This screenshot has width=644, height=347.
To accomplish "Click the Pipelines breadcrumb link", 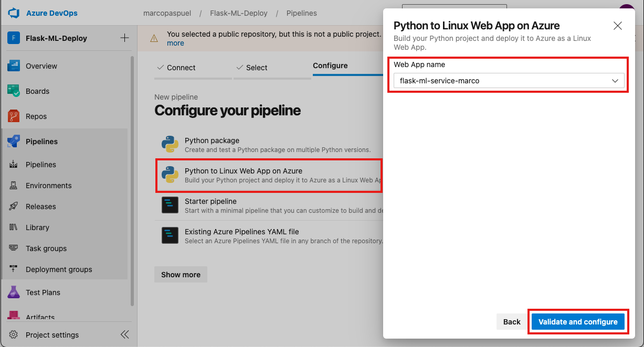I will coord(302,13).
